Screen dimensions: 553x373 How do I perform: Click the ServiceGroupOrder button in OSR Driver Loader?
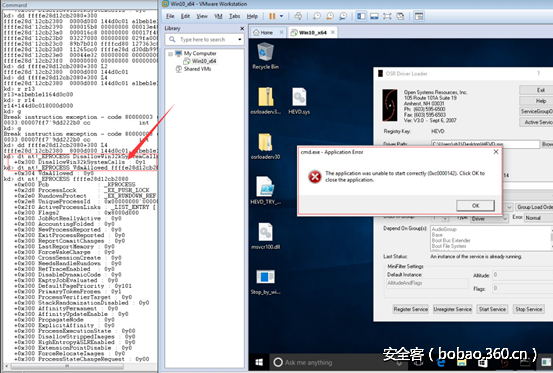(537, 111)
